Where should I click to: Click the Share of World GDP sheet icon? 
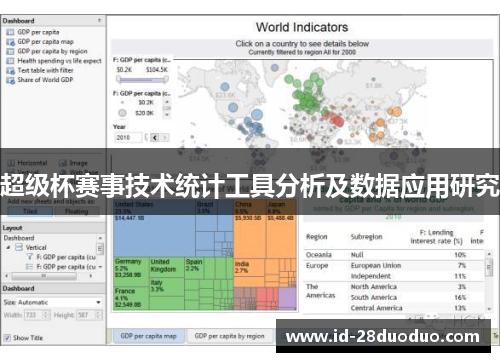pos(10,80)
